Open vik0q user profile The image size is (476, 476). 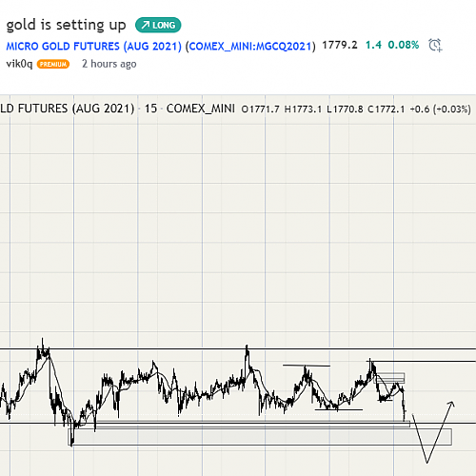(x=19, y=64)
